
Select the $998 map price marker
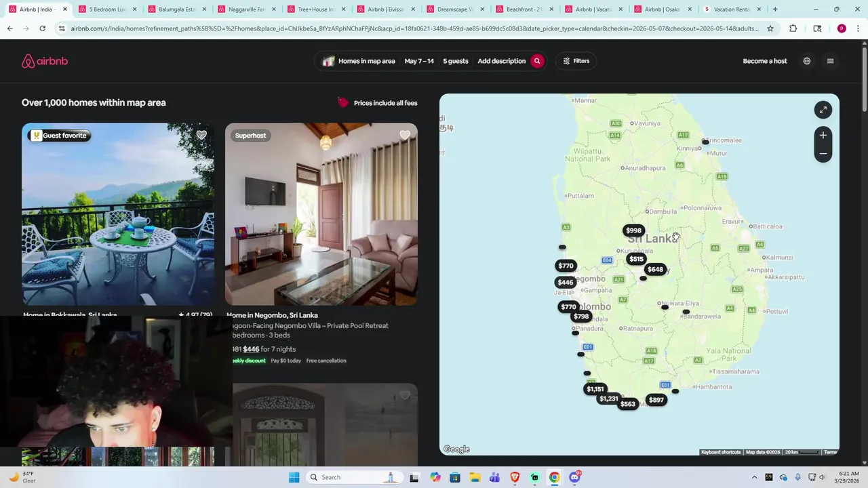633,230
